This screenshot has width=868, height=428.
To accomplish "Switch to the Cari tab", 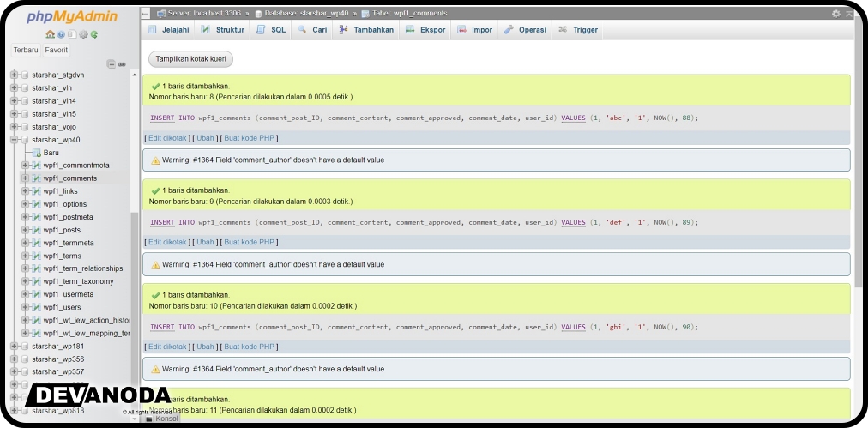I will pos(312,30).
